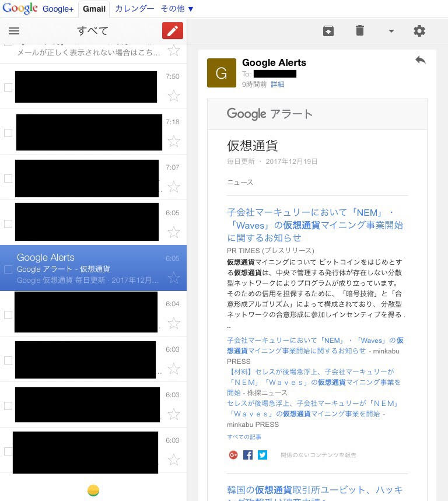
Task: Share the article on Google+
Action: [233, 455]
